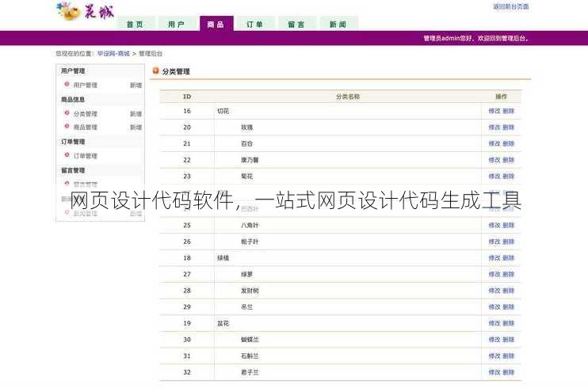588x388 pixels.
Task: Delete the 绿萝 category with 删除
Action: [509, 274]
